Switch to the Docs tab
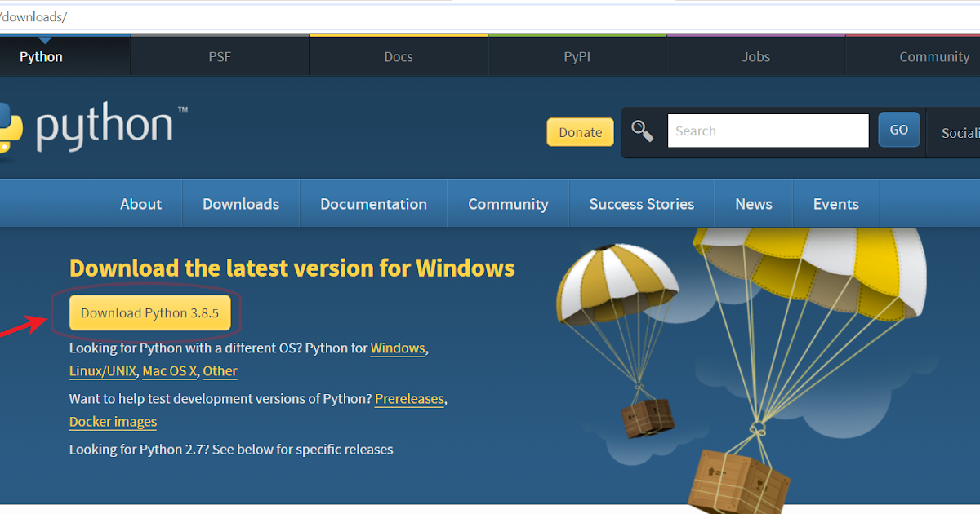The height and width of the screenshot is (514, 980). click(x=398, y=55)
